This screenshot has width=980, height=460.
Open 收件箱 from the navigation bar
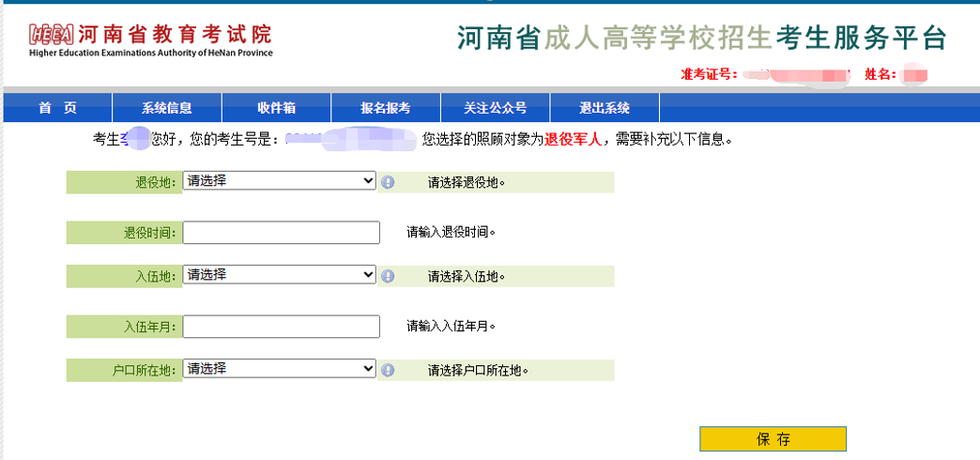coord(276,108)
